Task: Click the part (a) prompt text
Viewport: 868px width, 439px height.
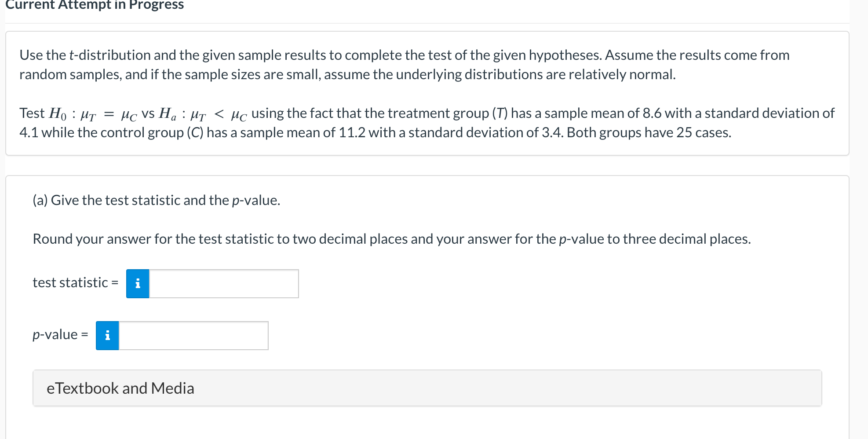Action: coord(156,200)
